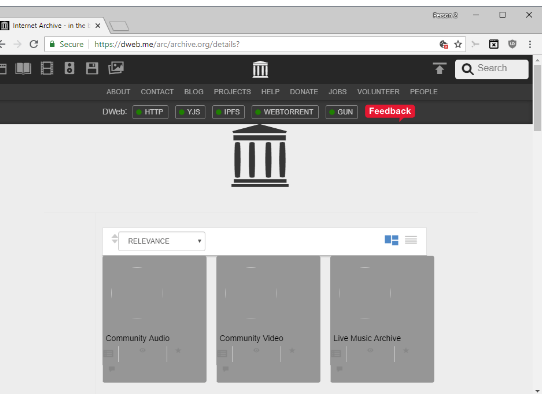Switch to tile grid view icon
The image size is (542, 394).
click(391, 240)
